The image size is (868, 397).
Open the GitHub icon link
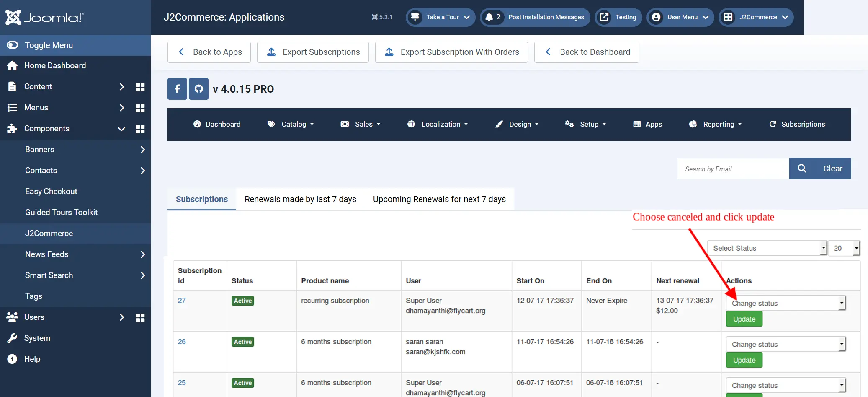[198, 89]
